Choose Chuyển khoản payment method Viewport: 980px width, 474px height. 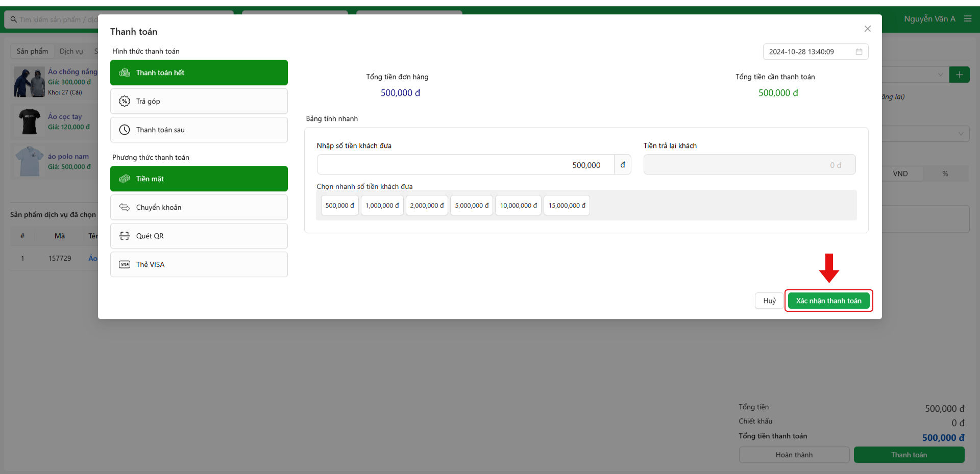tap(199, 207)
